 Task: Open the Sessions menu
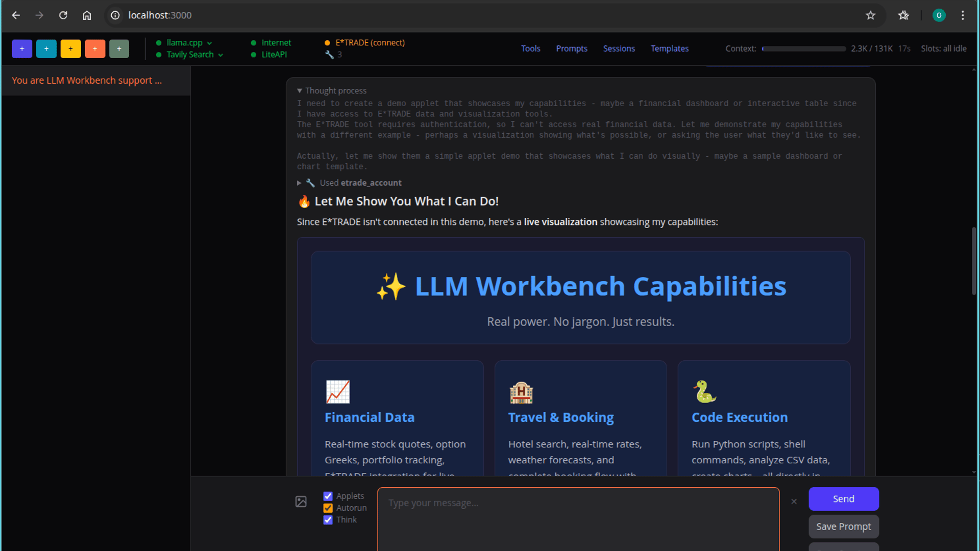[x=619, y=48]
